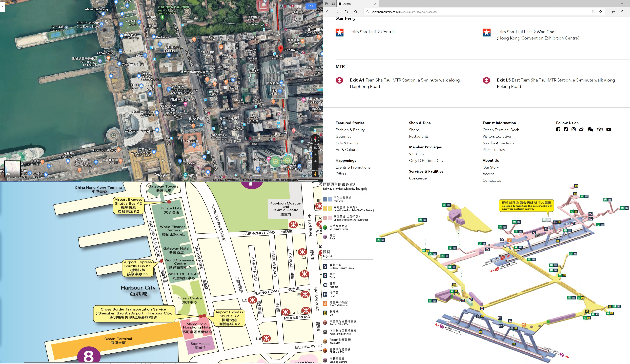The height and width of the screenshot is (364, 630).
Task: Zoom in the map with plus
Action: tap(315, 161)
